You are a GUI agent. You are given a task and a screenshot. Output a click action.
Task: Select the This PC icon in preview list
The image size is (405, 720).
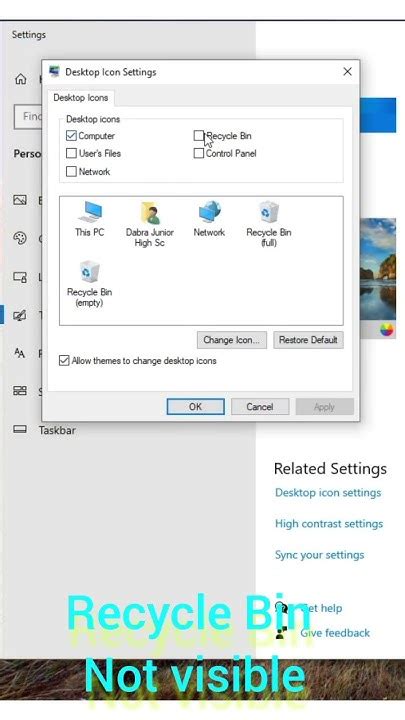tap(90, 219)
